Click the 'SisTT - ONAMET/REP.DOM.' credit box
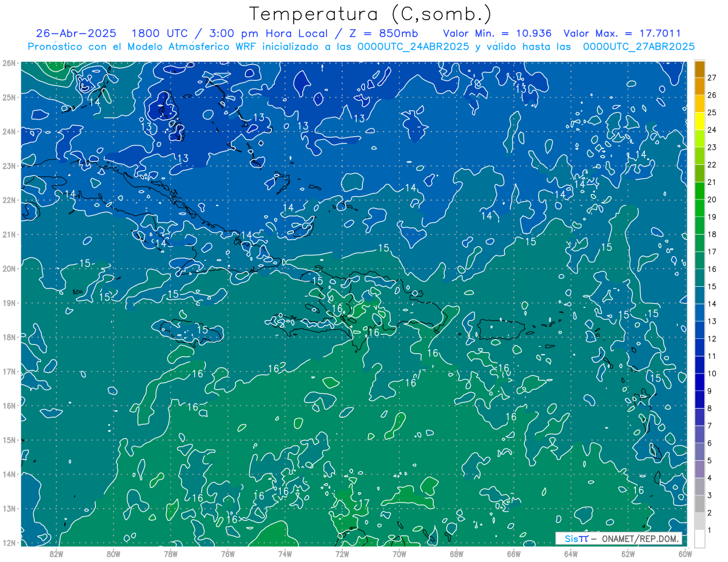Image resolution: width=728 pixels, height=562 pixels. [619, 538]
